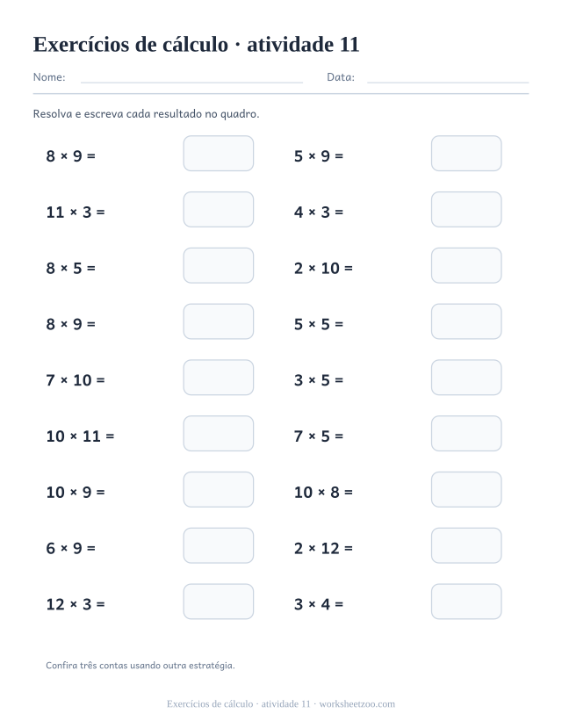562x728 pixels.
Task: Click answer box for 5 × 5
Action: (466, 321)
